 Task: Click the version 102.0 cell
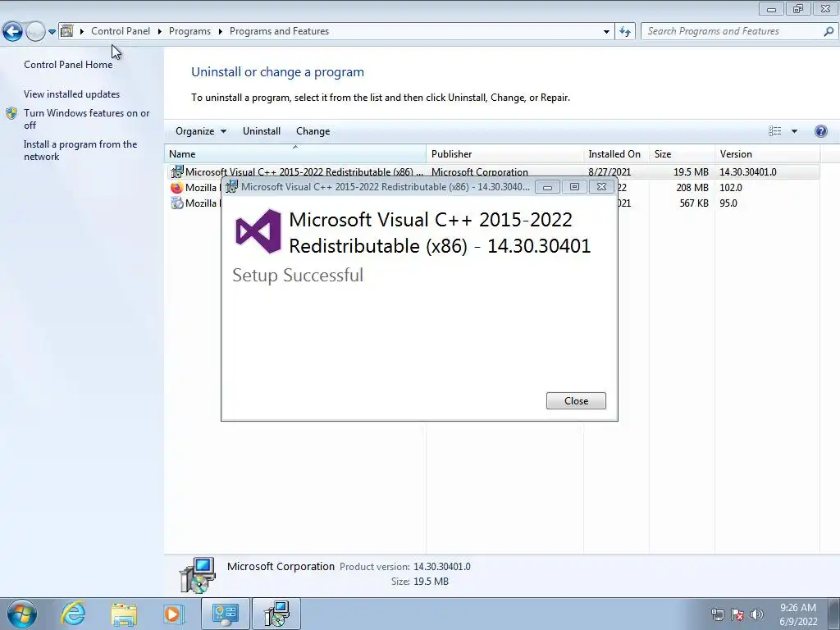click(x=731, y=188)
